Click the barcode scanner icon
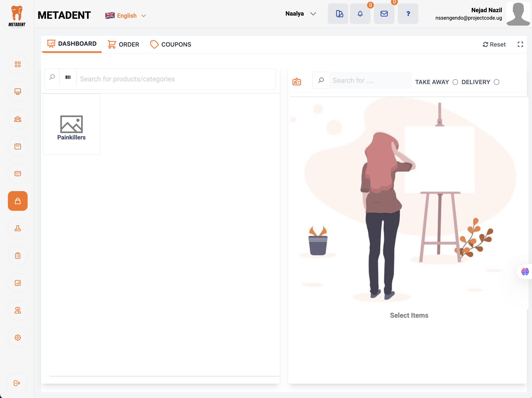The image size is (532, 398). [68, 77]
